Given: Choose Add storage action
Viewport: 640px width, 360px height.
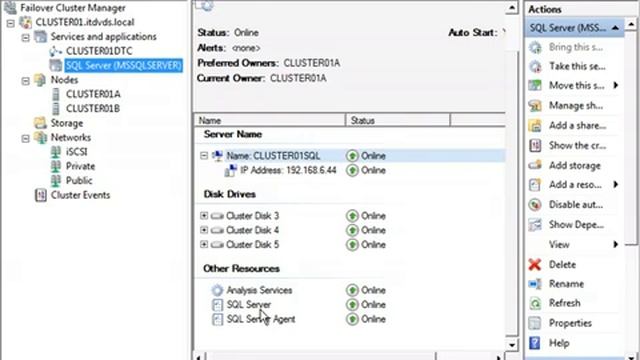Looking at the screenshot, I should pos(575,165).
